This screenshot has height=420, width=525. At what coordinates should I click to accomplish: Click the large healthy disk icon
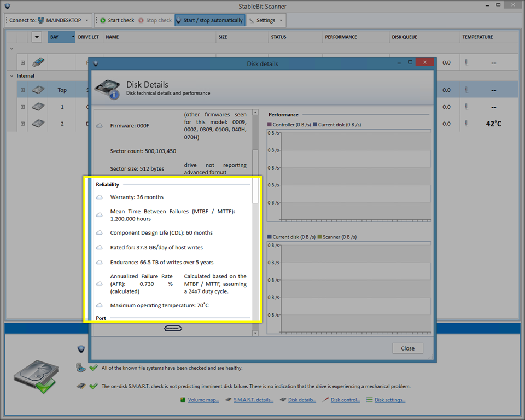coord(36,376)
